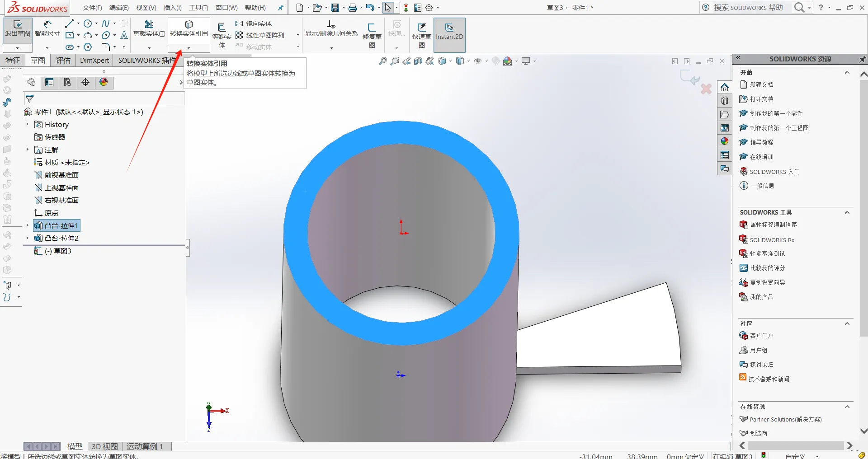This screenshot has width=868, height=459.
Task: Toggle the Rapid Sketch (快速草图) button
Action: pyautogui.click(x=422, y=35)
